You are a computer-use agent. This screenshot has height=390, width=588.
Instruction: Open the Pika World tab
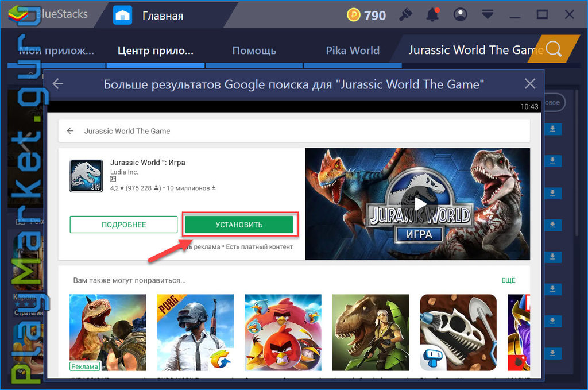click(x=353, y=51)
